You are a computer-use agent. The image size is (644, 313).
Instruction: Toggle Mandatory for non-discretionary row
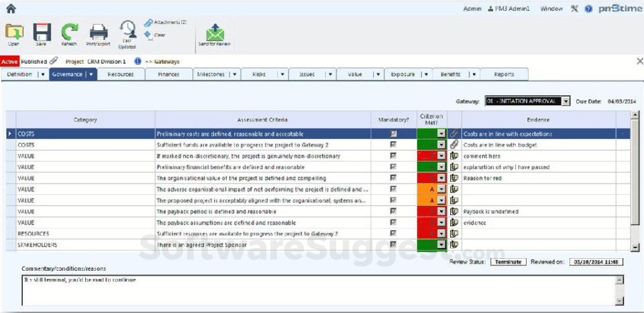(x=394, y=156)
